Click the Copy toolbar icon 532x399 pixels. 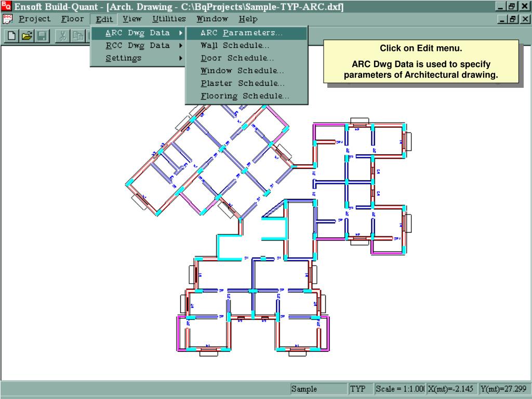[x=78, y=36]
